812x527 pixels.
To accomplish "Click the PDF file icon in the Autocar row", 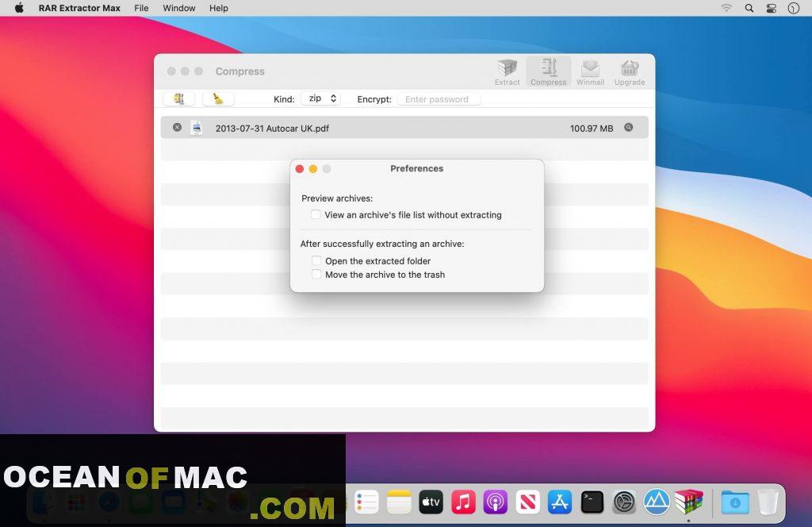I will (x=197, y=128).
